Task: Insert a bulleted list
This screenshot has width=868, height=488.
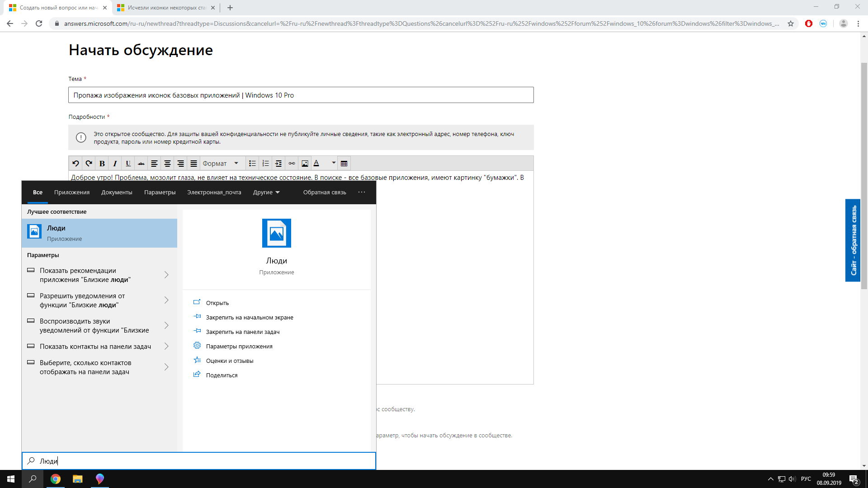Action: coord(252,164)
